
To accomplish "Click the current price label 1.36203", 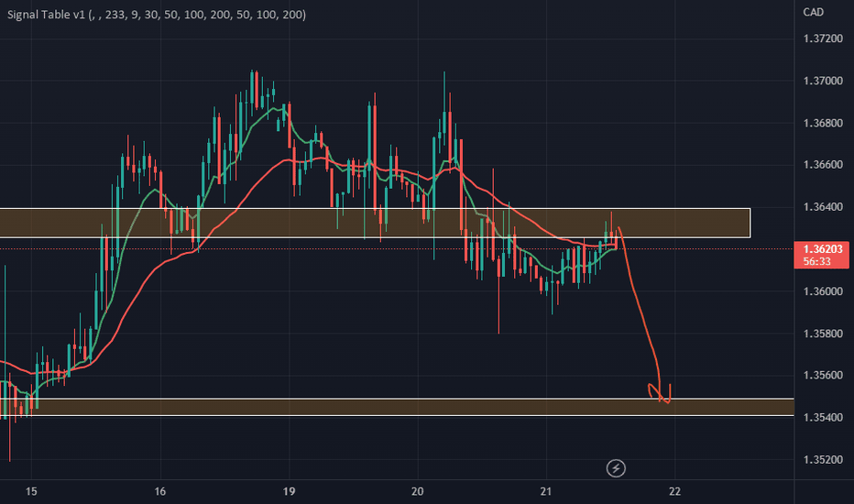I will (823, 249).
